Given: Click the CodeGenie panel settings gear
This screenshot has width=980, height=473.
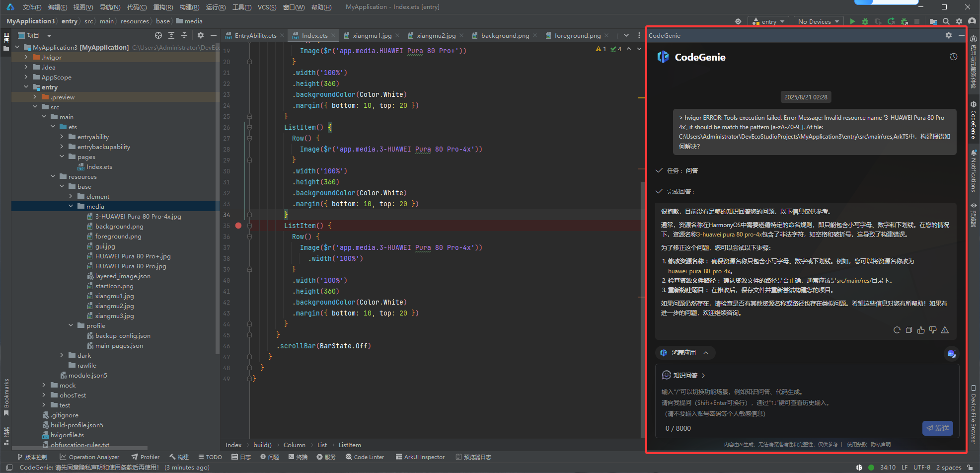Looking at the screenshot, I should [x=949, y=35].
